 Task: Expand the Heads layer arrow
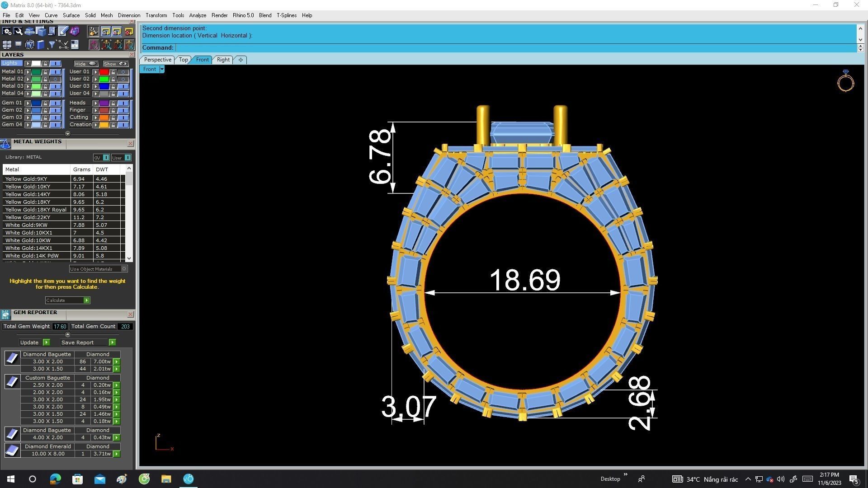[x=95, y=103]
